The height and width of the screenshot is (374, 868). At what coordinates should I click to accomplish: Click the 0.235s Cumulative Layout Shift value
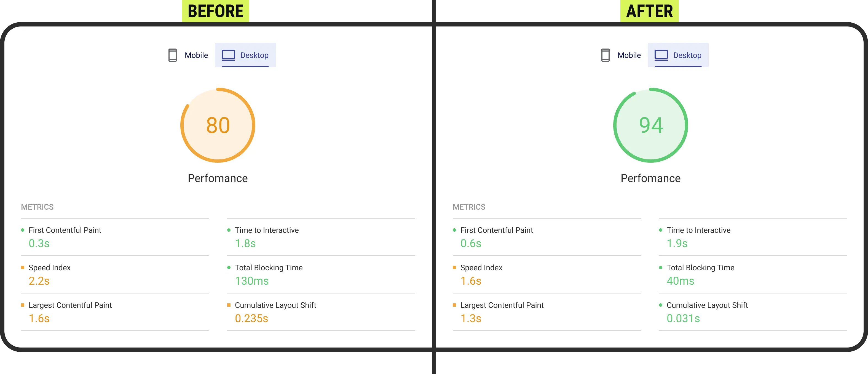click(x=251, y=318)
